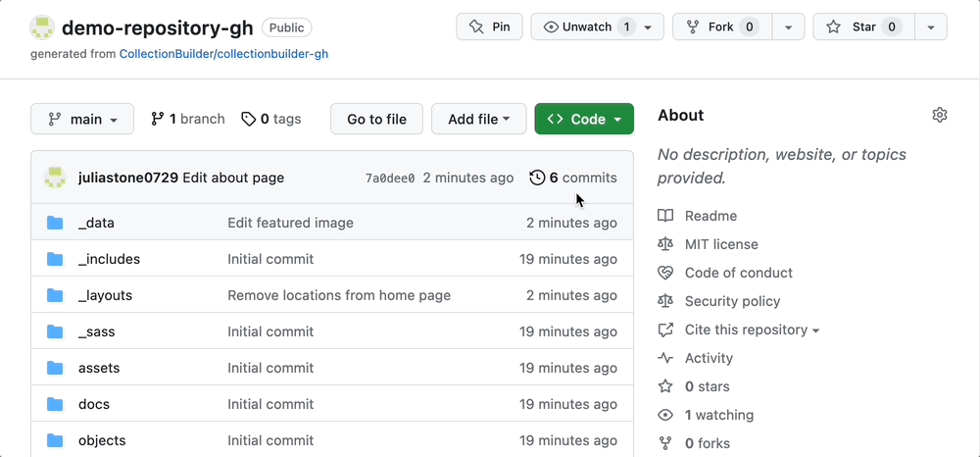Click the juliastone0729 commit author avatar
This screenshot has height=457, width=980.
pos(56,178)
